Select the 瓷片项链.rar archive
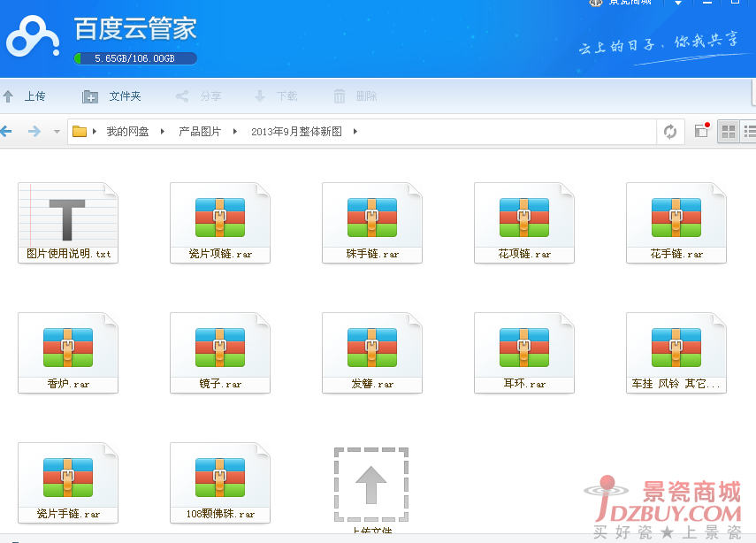Viewport: 756px width, 543px height. (220, 221)
